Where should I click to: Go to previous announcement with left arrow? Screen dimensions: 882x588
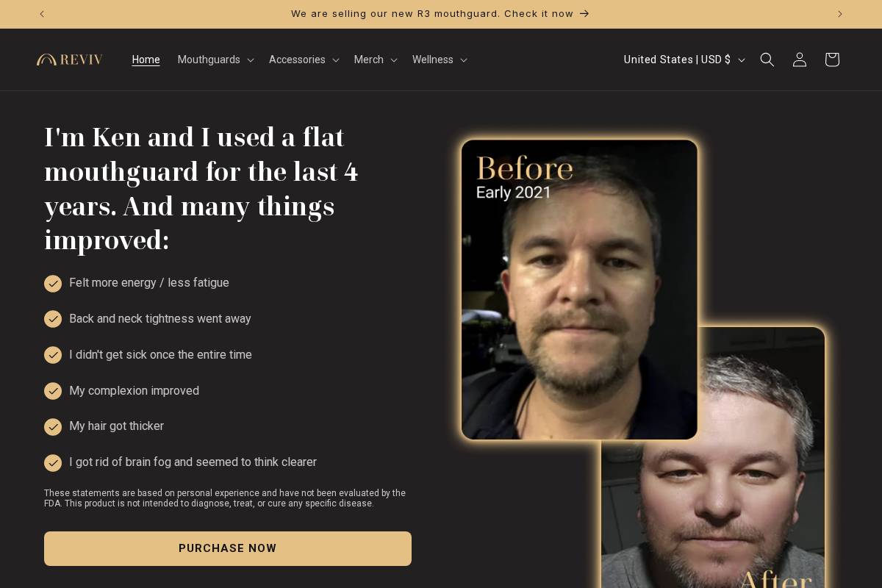coord(42,14)
